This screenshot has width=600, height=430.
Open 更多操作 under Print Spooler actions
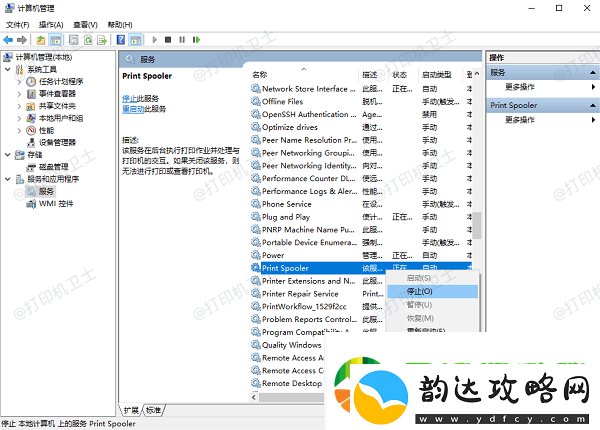520,120
